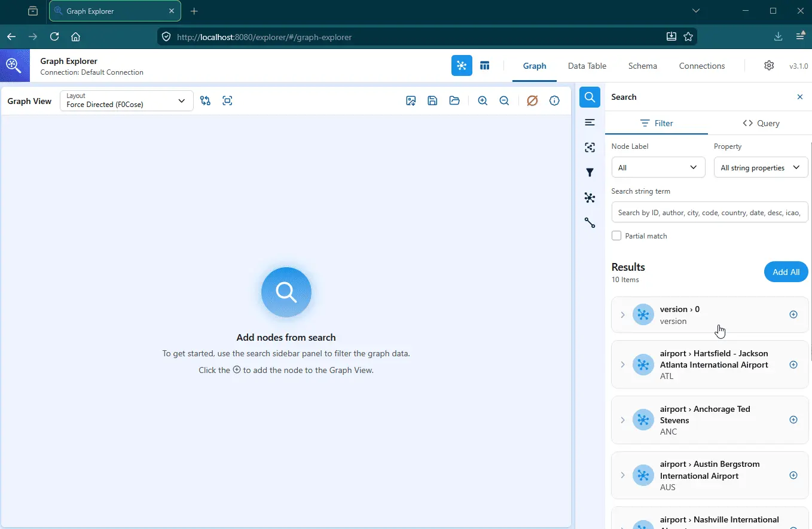812x529 pixels.
Task: Zoom in on the graph
Action: pos(483,101)
